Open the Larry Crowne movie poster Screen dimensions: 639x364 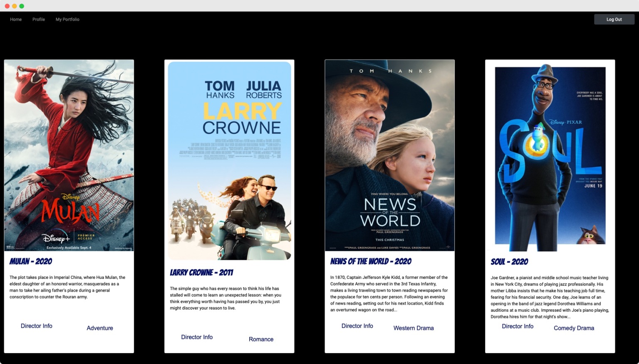tap(229, 161)
